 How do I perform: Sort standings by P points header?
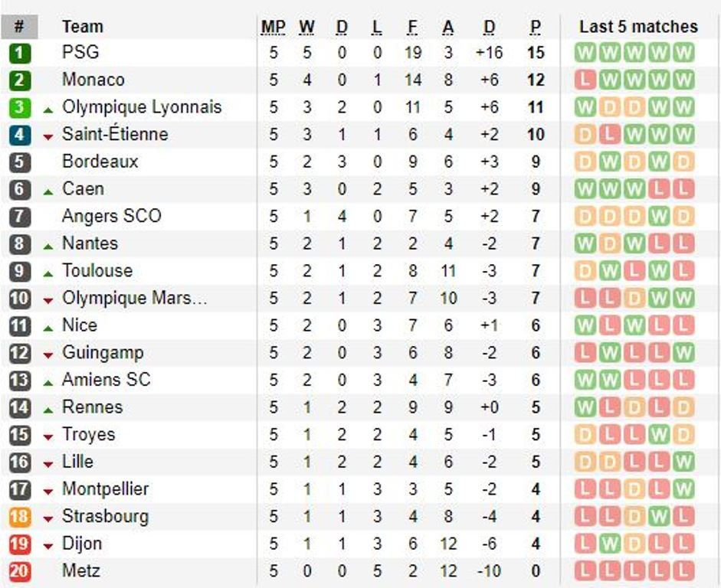click(535, 28)
